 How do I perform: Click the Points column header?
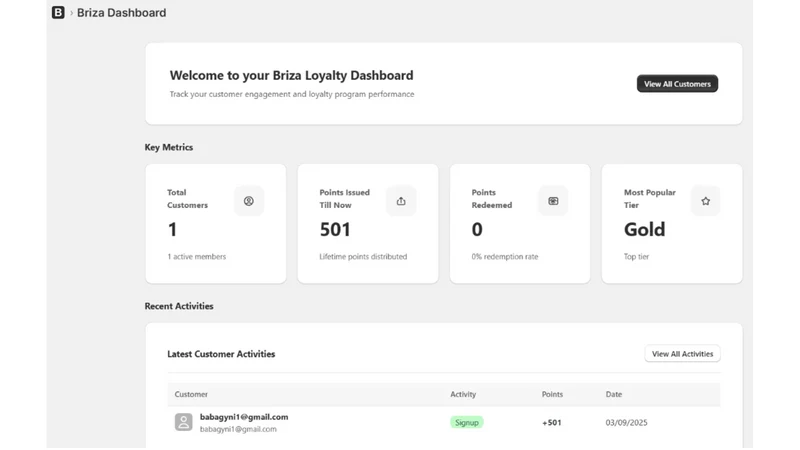coord(552,394)
